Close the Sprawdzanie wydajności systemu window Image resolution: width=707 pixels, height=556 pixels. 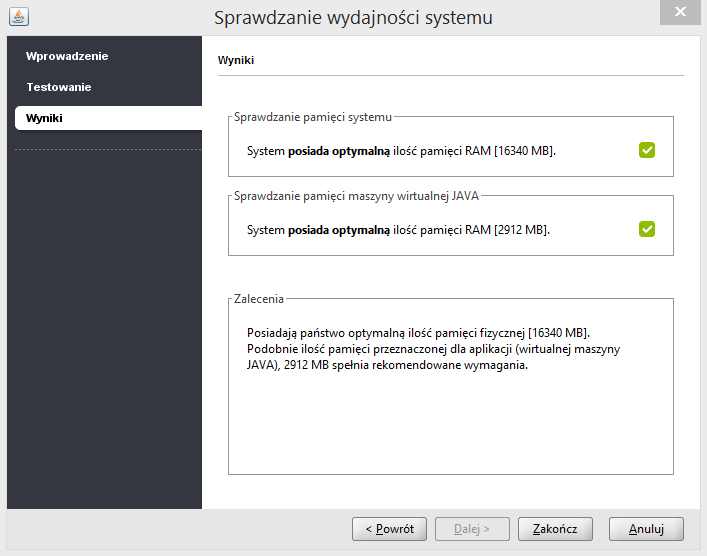click(680, 12)
